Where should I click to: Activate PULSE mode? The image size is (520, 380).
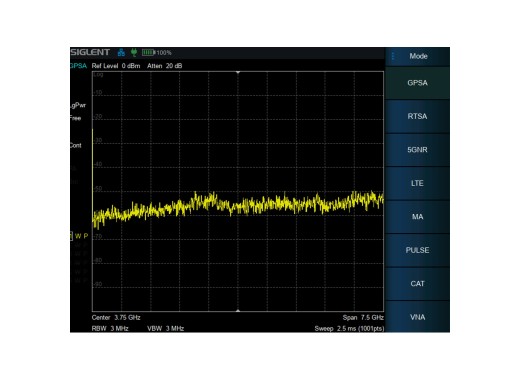click(x=417, y=250)
